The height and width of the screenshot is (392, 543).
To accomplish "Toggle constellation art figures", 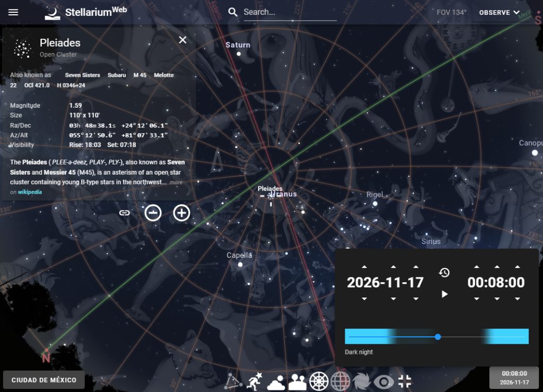I will click(255, 381).
